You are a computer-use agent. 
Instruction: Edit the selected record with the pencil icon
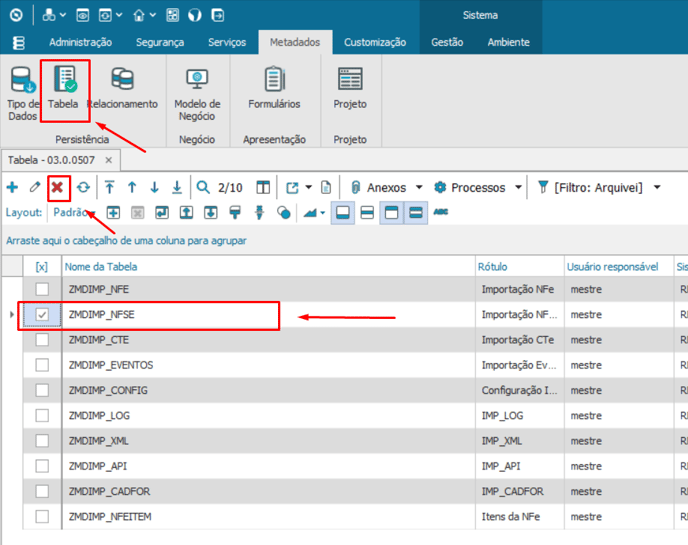[35, 188]
